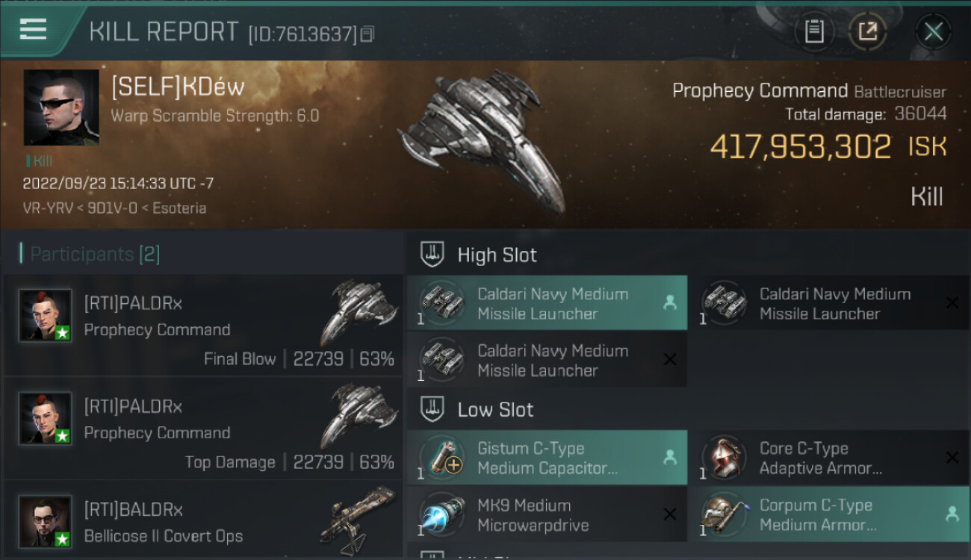Select first Caldari Navy Medium Missile Launcher
The image size is (971, 560).
click(x=547, y=303)
